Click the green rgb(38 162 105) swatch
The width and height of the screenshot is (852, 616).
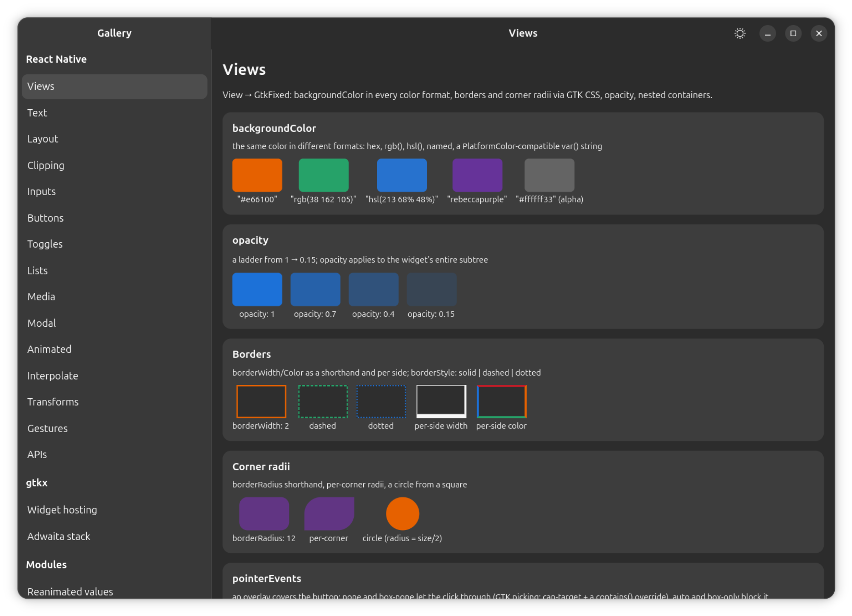coord(323,175)
